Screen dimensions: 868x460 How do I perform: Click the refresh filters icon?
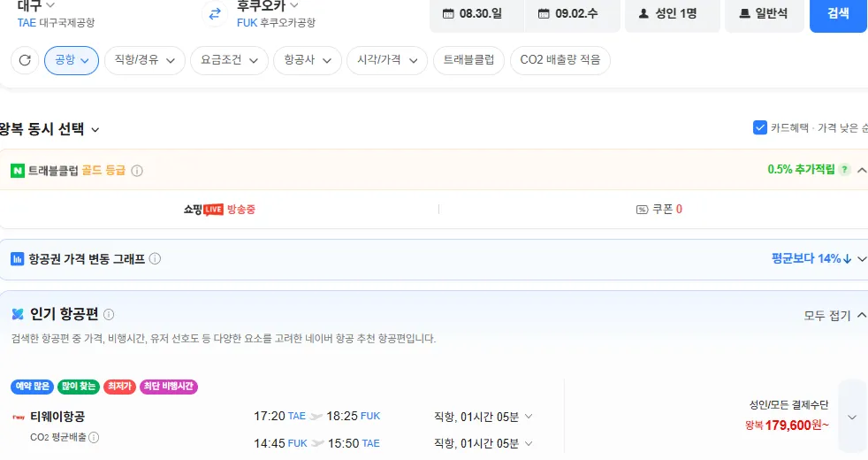click(x=25, y=60)
